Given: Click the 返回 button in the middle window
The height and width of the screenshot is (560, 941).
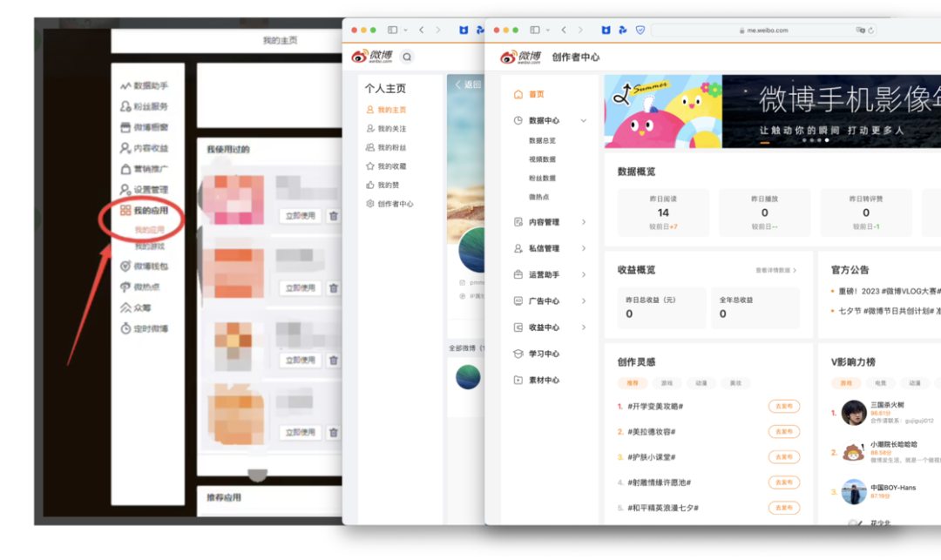Looking at the screenshot, I should (x=468, y=84).
